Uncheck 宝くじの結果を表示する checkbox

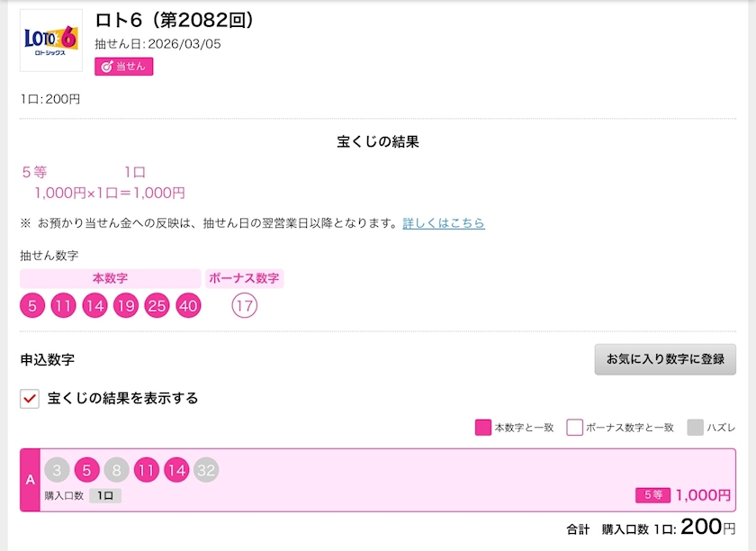point(30,398)
